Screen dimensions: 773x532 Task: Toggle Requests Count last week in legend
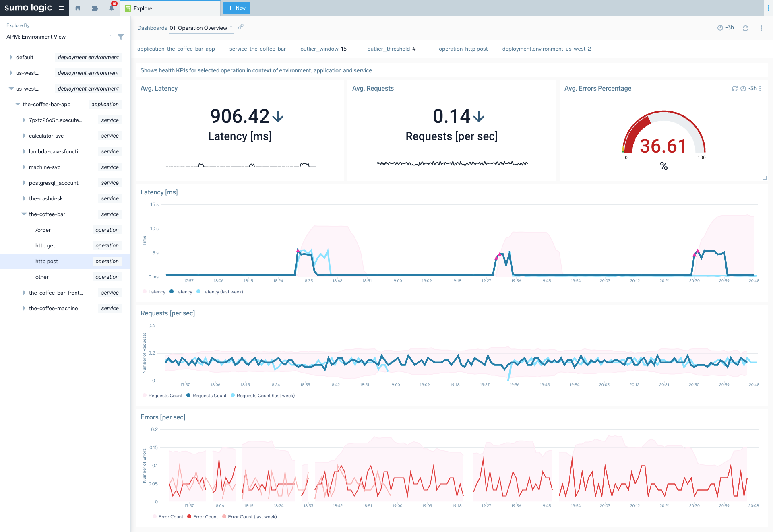[266, 395]
